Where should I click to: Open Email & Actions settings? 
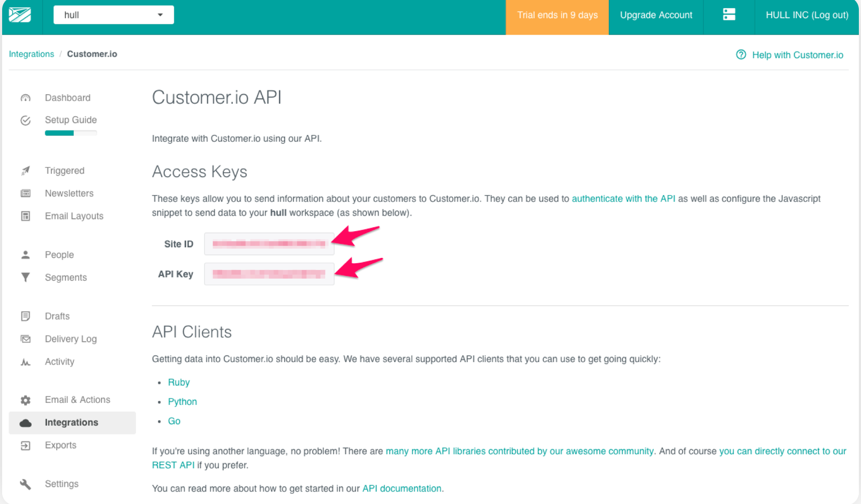point(78,400)
